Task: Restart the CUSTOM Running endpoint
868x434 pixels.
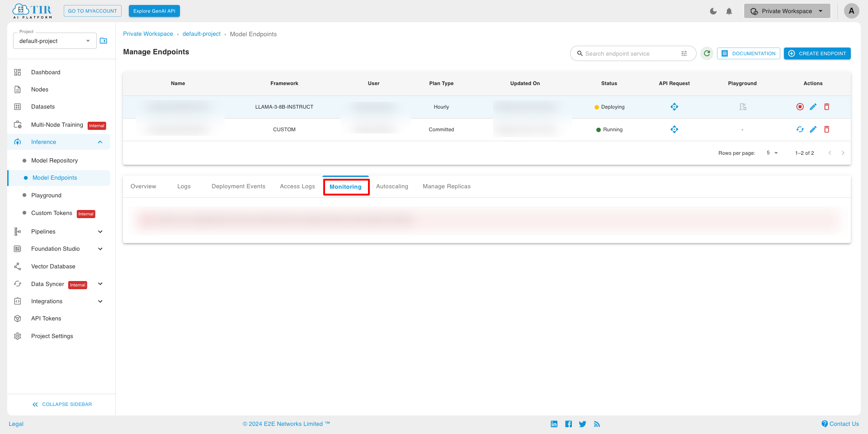Action: tap(800, 129)
